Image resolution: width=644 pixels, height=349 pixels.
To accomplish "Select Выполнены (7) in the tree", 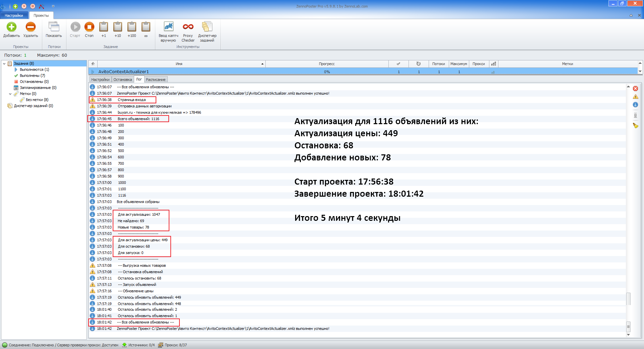I will tap(32, 76).
